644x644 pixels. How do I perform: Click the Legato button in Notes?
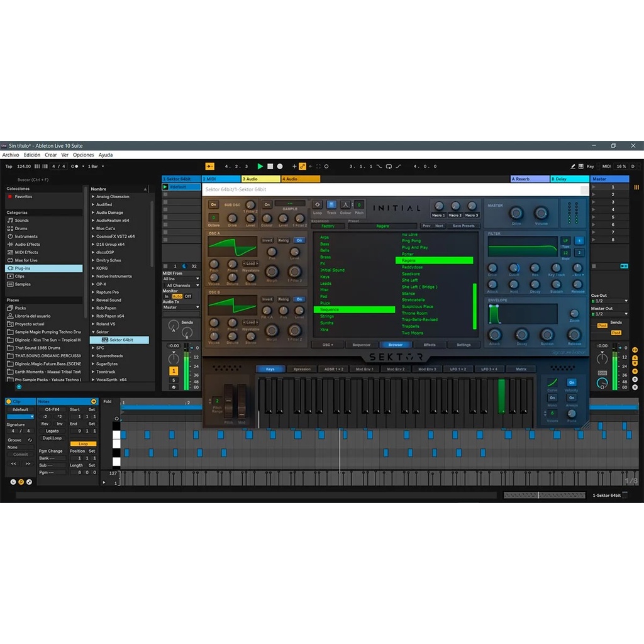coord(52,431)
